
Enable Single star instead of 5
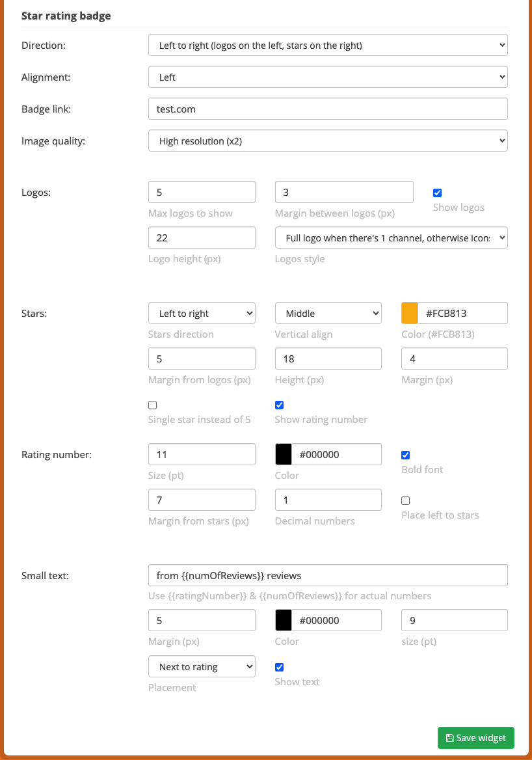click(153, 405)
